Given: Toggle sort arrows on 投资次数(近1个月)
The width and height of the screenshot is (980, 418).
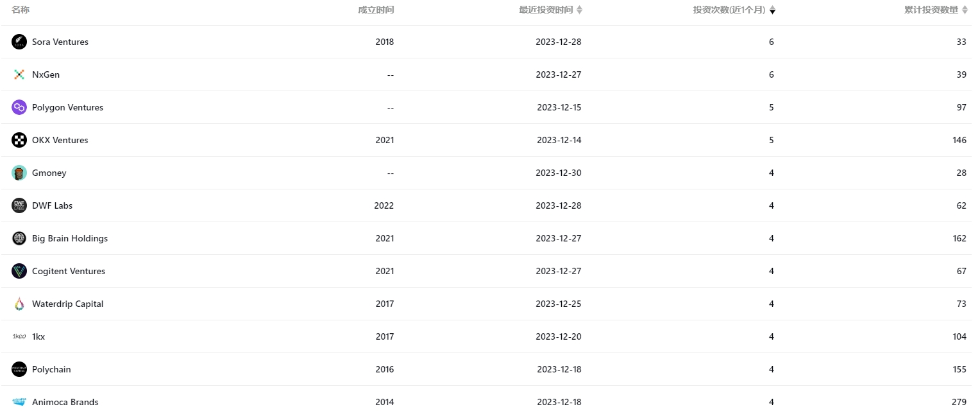Looking at the screenshot, I should (x=772, y=10).
